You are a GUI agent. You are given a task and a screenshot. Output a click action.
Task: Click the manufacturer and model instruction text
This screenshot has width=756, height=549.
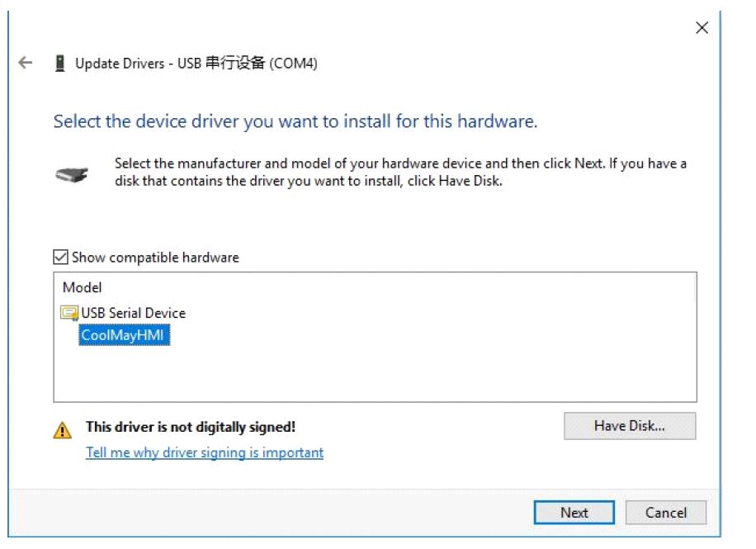(x=400, y=173)
